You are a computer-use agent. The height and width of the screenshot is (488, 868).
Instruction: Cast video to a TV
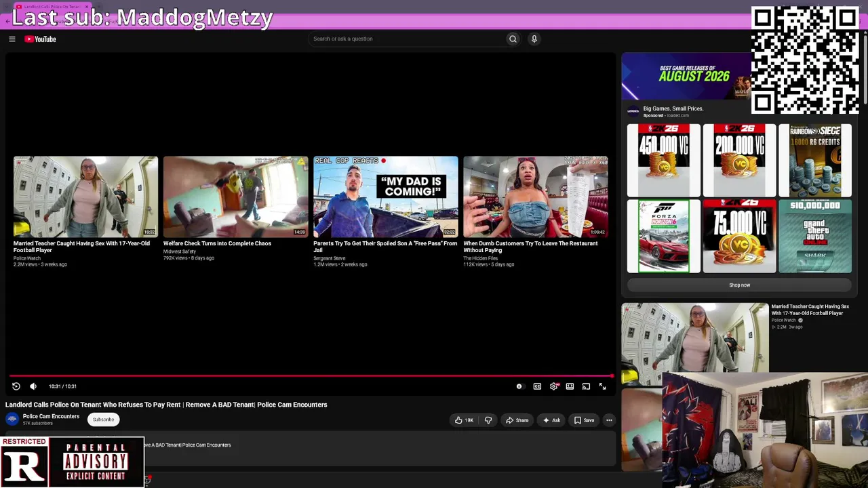[586, 386]
